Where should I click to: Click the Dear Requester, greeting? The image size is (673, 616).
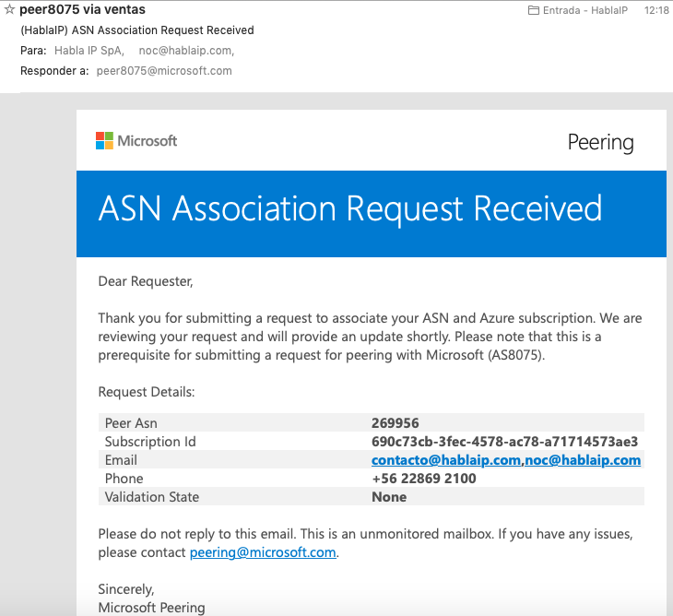click(x=146, y=281)
